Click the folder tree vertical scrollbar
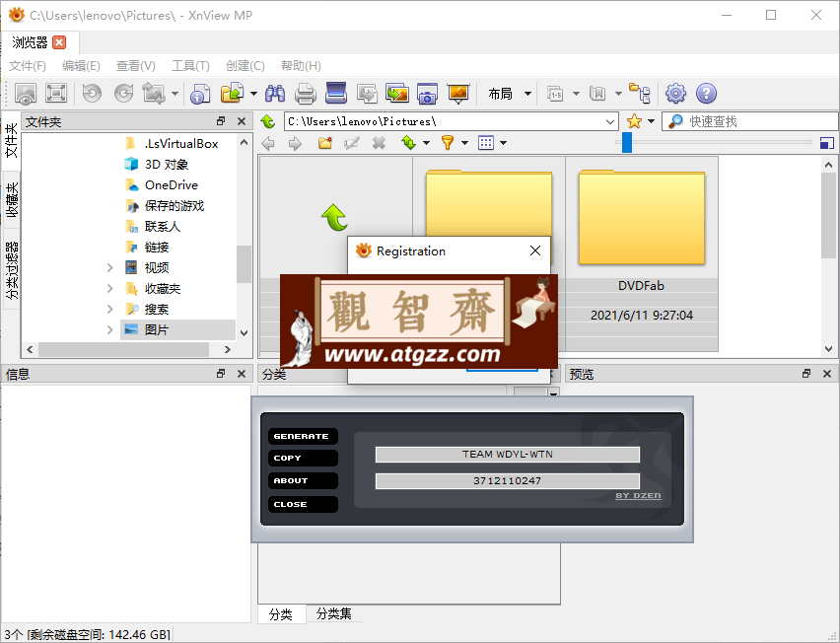 click(x=244, y=263)
